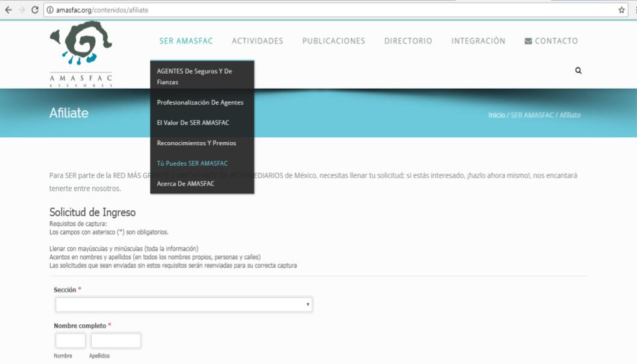Click the browser forward arrow
The width and height of the screenshot is (637, 364).
tap(22, 10)
